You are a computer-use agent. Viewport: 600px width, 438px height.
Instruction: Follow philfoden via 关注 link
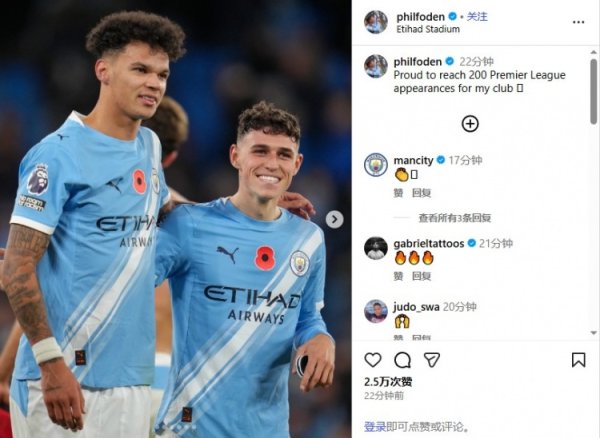[477, 17]
